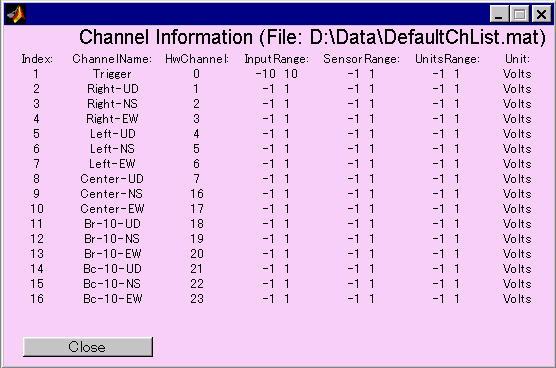Image resolution: width=556 pixels, height=368 pixels.
Task: Select the Right-EW channel name
Action: tap(112, 119)
